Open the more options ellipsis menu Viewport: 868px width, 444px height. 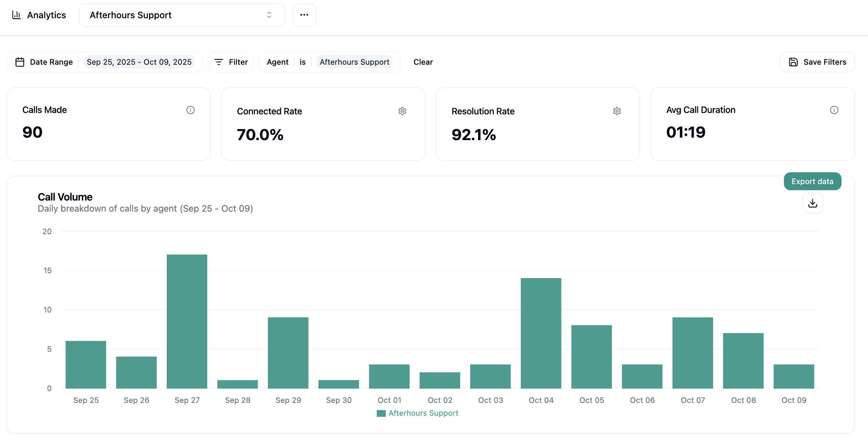pyautogui.click(x=304, y=15)
